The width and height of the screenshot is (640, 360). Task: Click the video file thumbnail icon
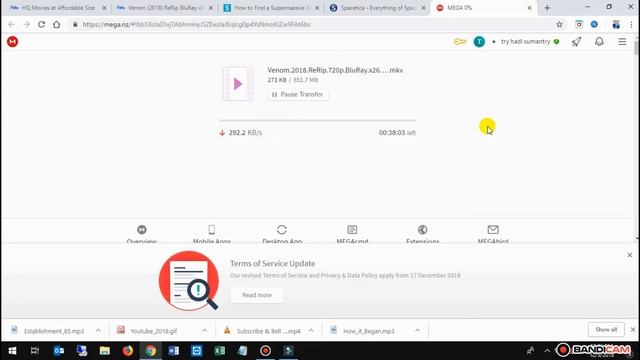point(238,84)
